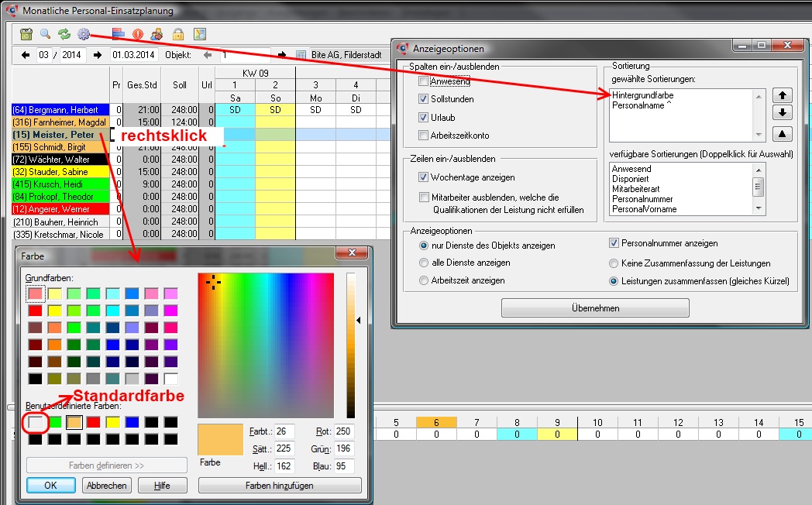Select employee row (64) Bergmann, Herbert

coord(60,110)
